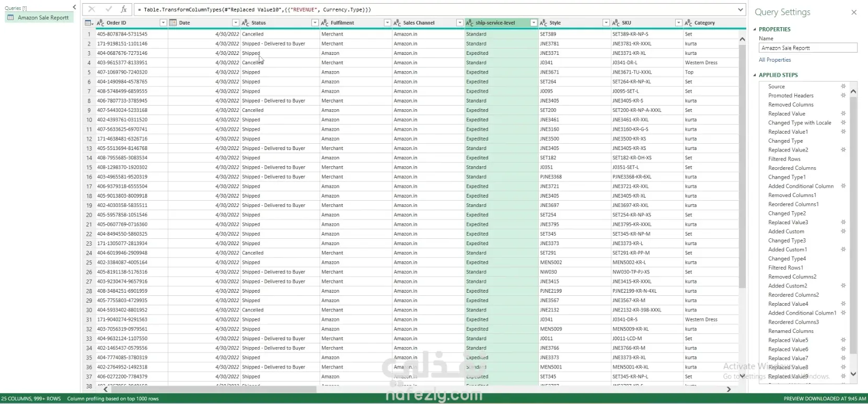Open settings gear for the Source step
The height and width of the screenshot is (404, 868).
point(843,86)
